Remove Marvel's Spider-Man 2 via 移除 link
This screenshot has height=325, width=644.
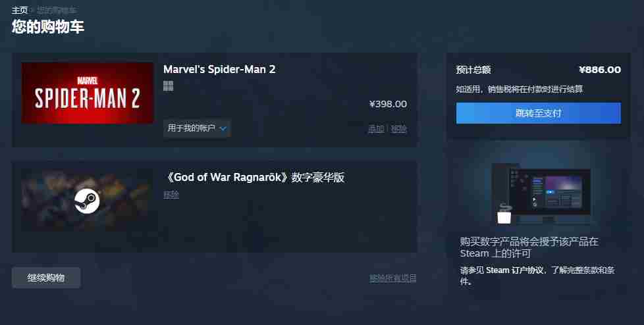pyautogui.click(x=399, y=129)
